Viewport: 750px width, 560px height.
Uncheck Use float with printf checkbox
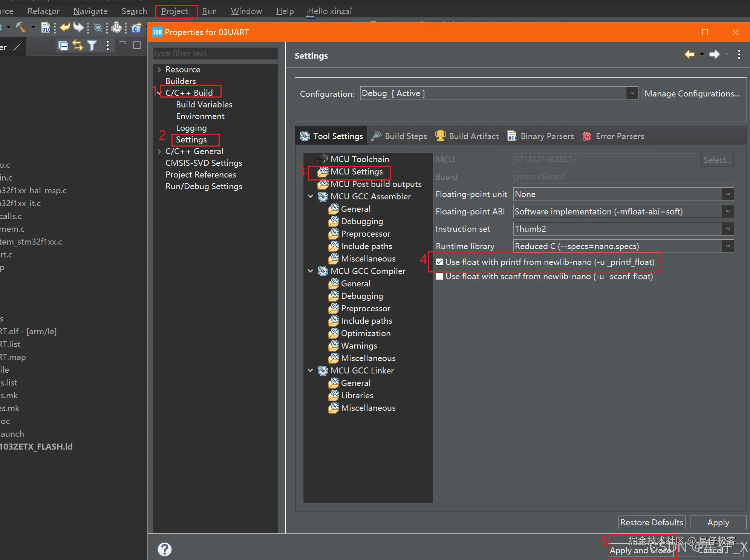pos(439,262)
